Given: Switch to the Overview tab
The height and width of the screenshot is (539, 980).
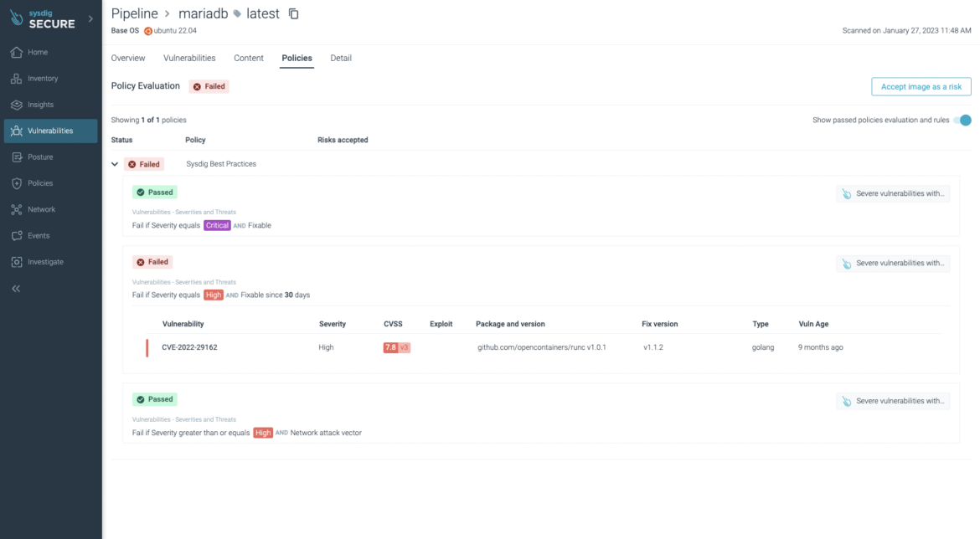Looking at the screenshot, I should point(128,58).
